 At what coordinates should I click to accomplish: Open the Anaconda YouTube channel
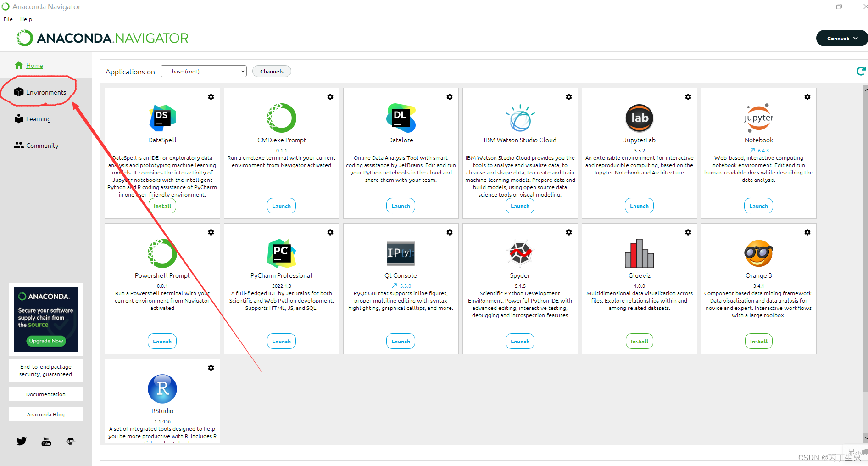click(x=46, y=441)
